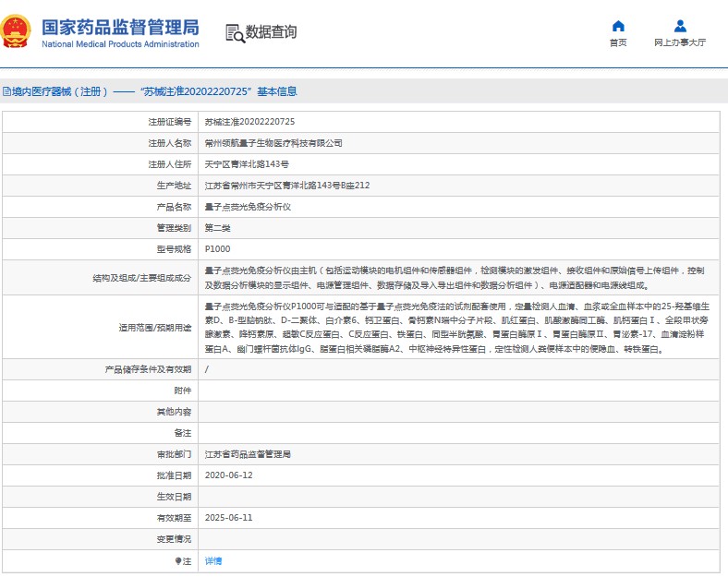Image resolution: width=728 pixels, height=577 pixels.
Task: Select approval department 江苏省药品监督管理局
Action: (248, 454)
